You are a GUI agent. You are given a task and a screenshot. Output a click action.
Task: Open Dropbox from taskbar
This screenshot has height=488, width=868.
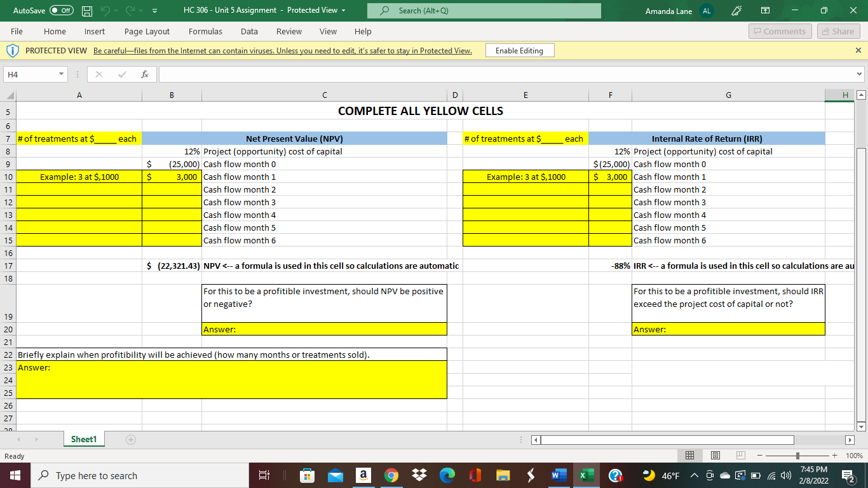(420, 475)
